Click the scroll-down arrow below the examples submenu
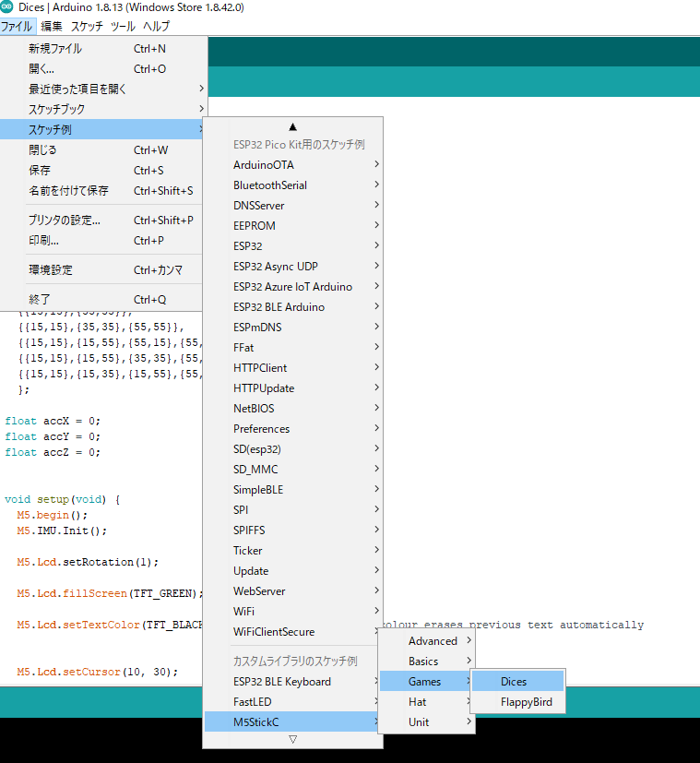This screenshot has height=763, width=700. 292,740
